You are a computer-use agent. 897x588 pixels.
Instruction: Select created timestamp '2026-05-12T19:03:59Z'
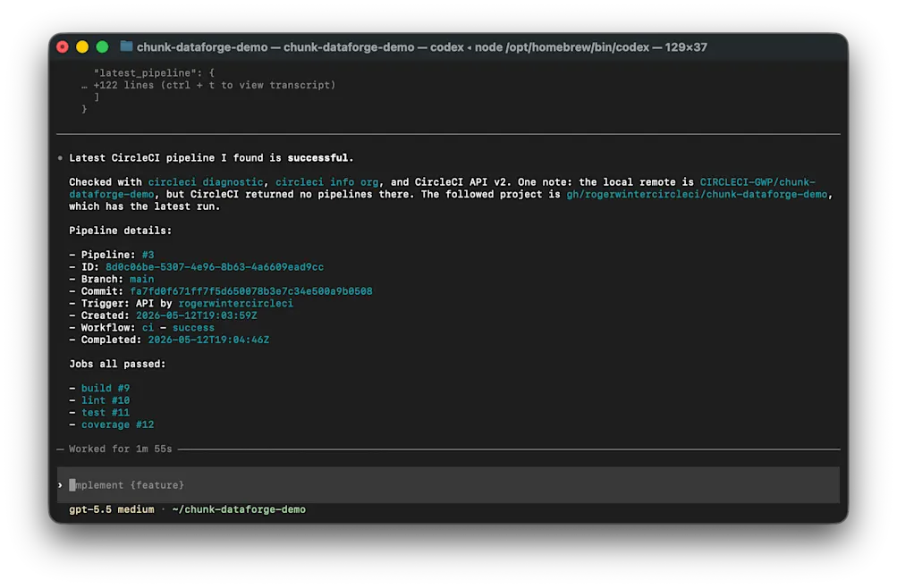click(x=196, y=315)
